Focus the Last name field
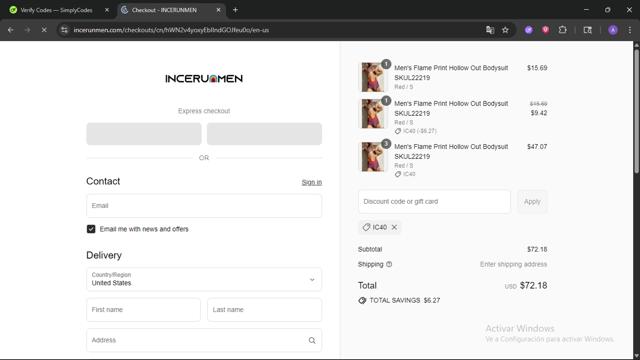Screen dimensions: 640x360 (x=264, y=310)
